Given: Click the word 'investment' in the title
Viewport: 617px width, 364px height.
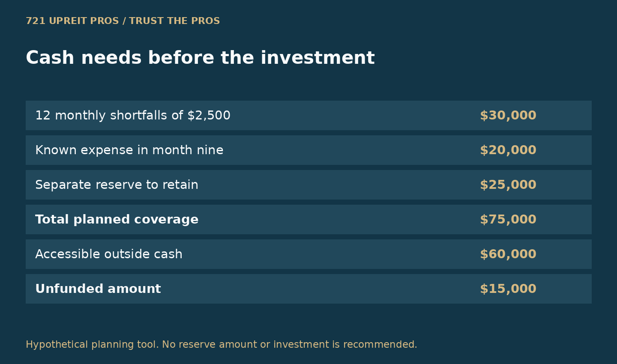Looking at the screenshot, I should pos(317,58).
